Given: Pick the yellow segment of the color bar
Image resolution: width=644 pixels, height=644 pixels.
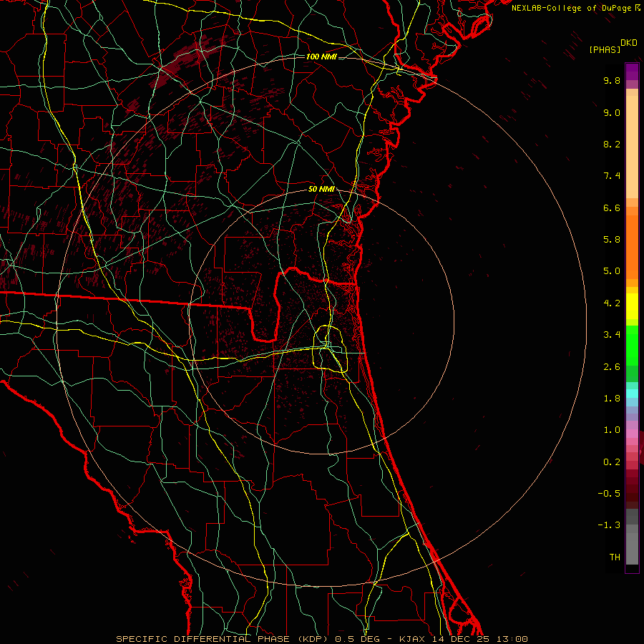Looking at the screenshot, I should 632,306.
